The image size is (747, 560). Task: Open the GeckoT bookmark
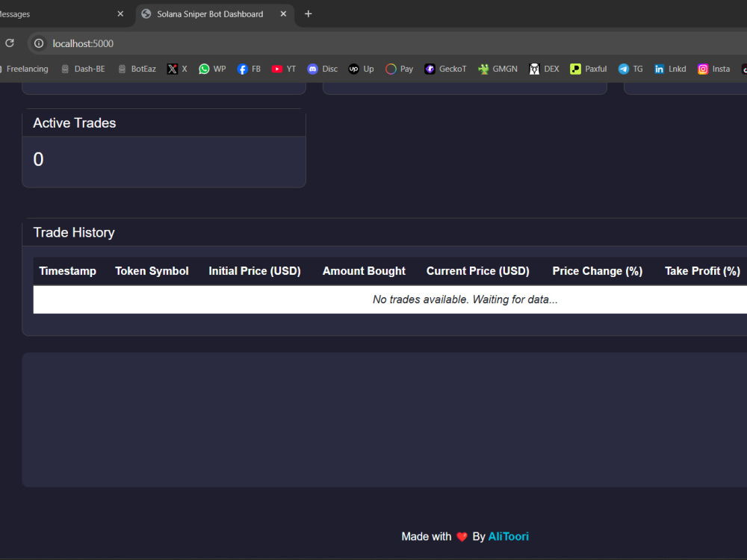tap(445, 69)
